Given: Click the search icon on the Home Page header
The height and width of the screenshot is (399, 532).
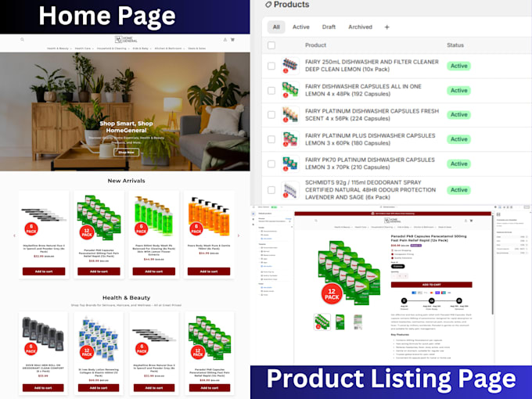Looking at the screenshot, I should (x=22, y=40).
